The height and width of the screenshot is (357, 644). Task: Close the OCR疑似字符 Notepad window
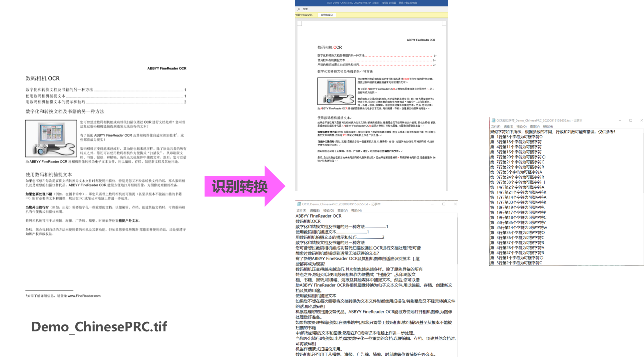coord(642,120)
